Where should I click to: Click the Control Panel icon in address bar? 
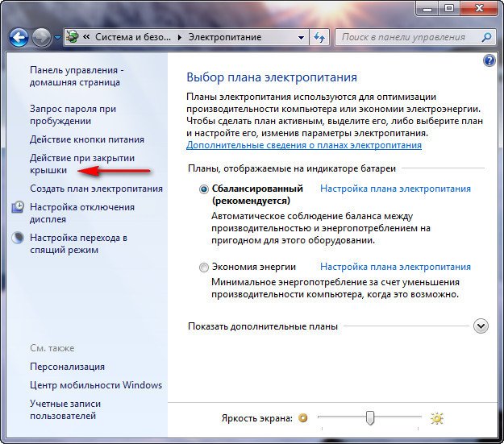point(73,37)
